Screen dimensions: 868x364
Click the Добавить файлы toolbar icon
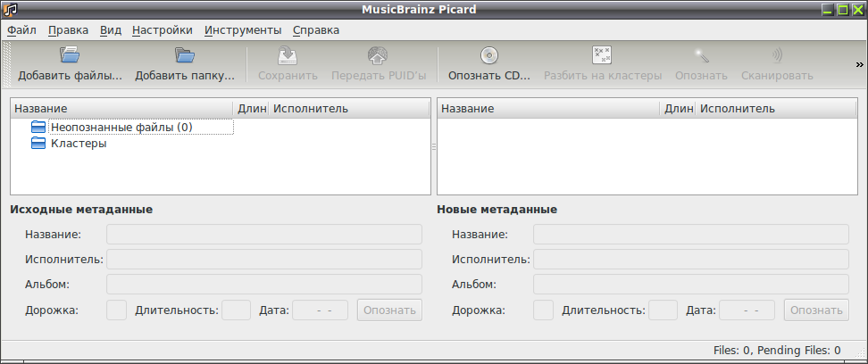coord(70,54)
